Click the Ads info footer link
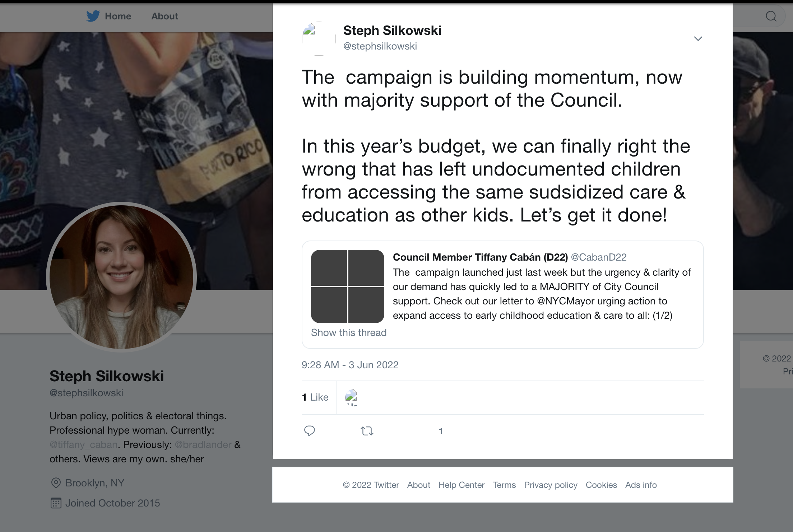Viewport: 793px width, 532px height. 641,485
